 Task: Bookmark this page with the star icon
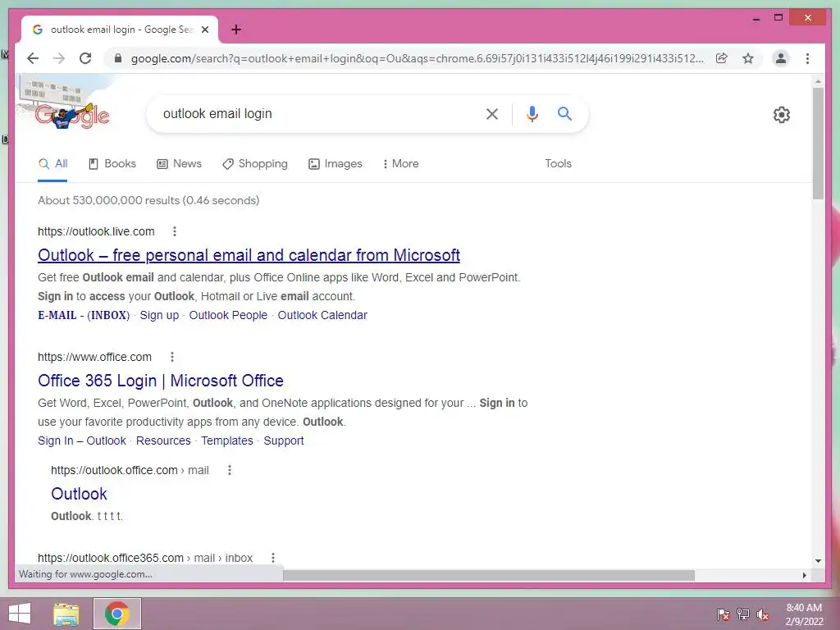click(x=748, y=58)
